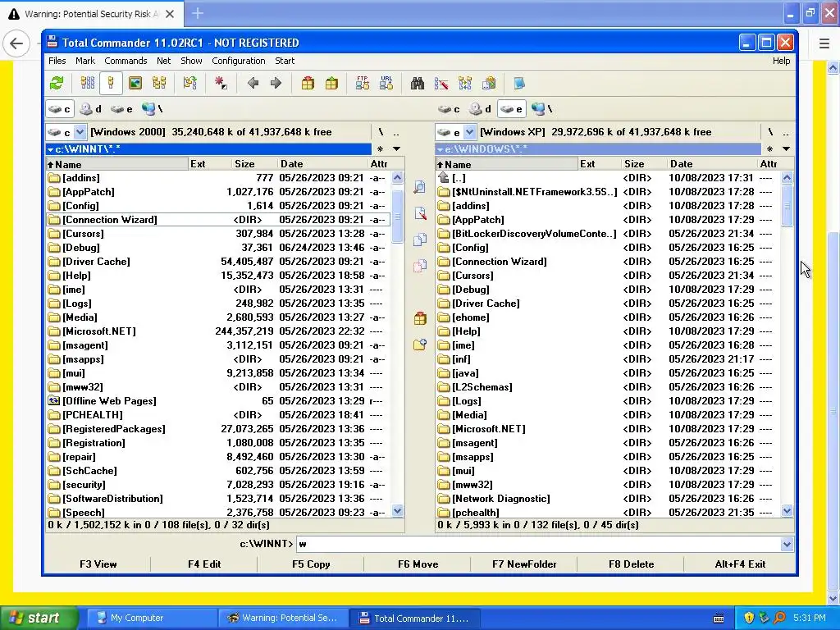
Task: Select drive c button in left panel
Action: click(x=59, y=109)
